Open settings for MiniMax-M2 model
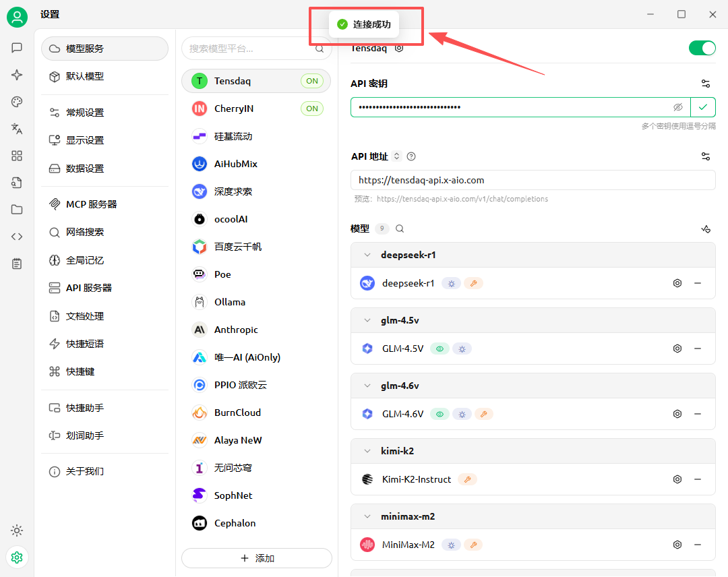This screenshot has height=577, width=728. (x=677, y=545)
